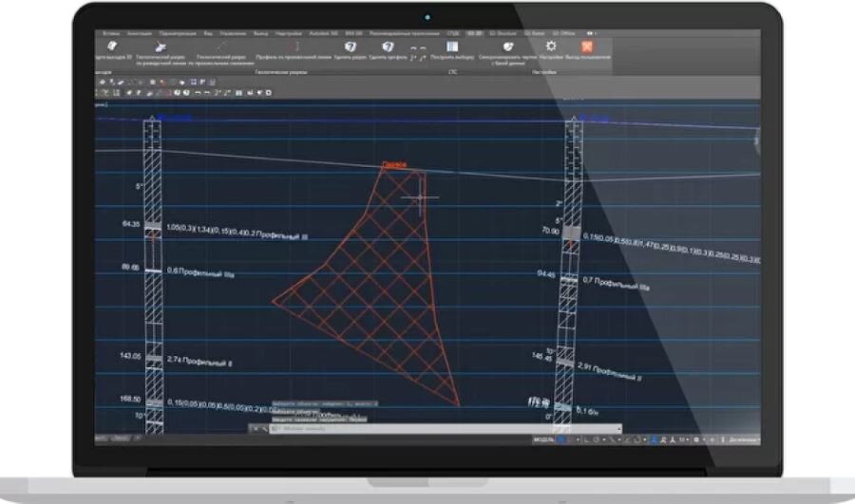
Task: Click the red label above the hatched polygon
Action: 394,164
